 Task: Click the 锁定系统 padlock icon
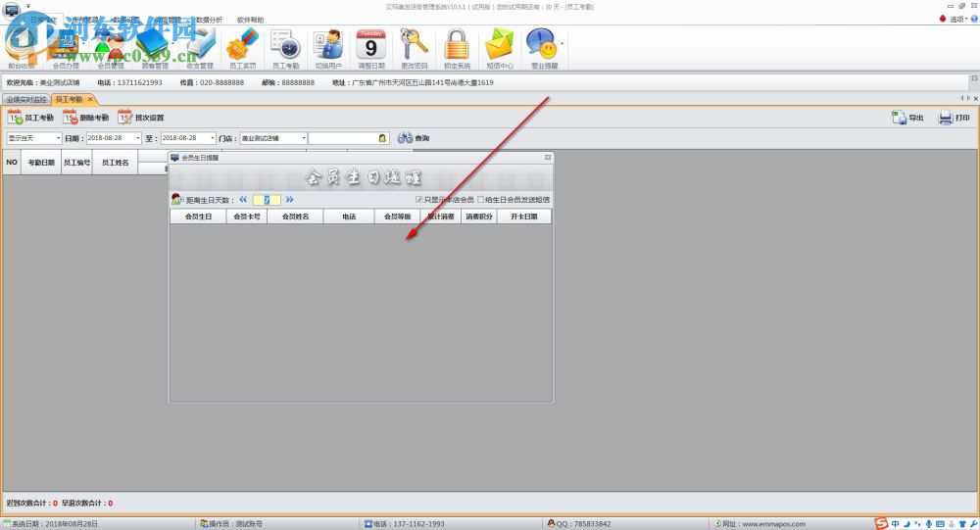point(457,48)
